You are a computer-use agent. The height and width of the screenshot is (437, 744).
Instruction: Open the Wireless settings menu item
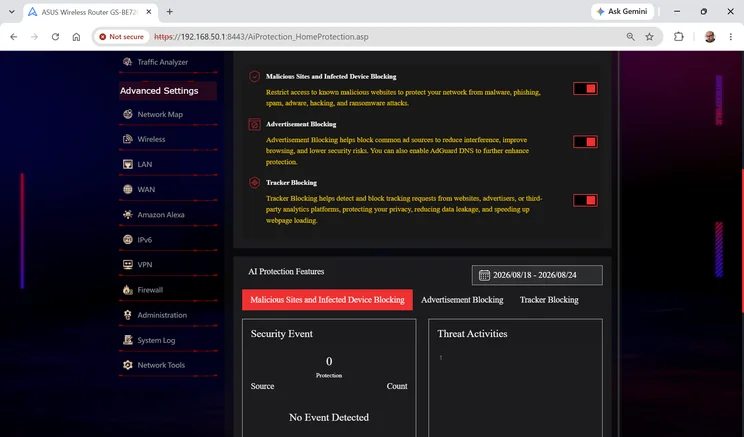click(x=168, y=139)
